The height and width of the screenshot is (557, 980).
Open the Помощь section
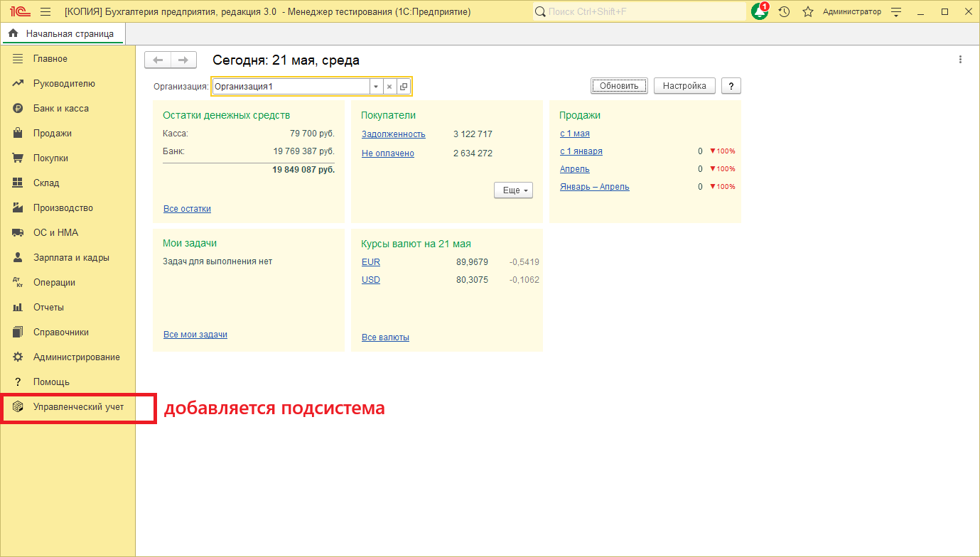[x=68, y=382]
